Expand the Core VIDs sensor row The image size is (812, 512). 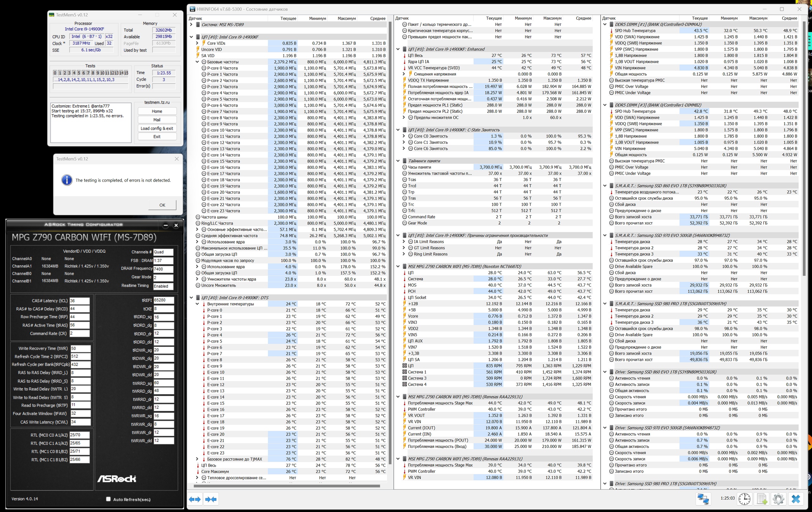[x=197, y=43]
